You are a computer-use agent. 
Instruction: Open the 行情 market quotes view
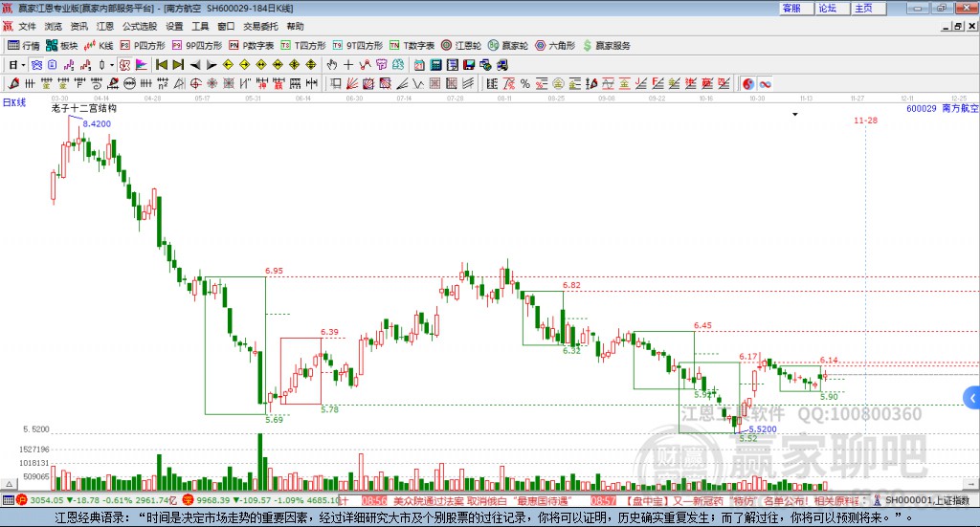click(x=23, y=46)
